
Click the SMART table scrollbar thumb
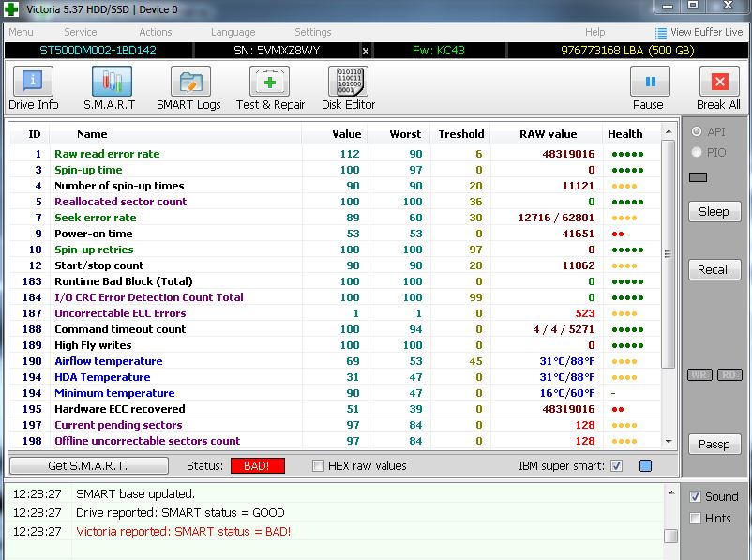[x=668, y=254]
